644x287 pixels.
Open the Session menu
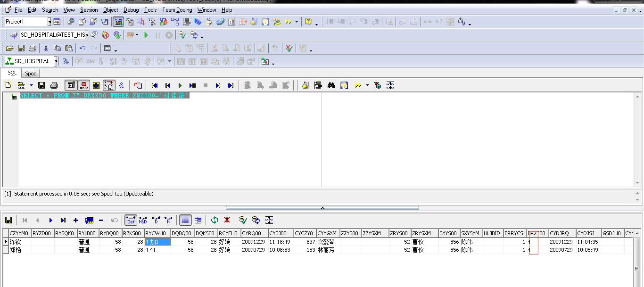pos(89,10)
